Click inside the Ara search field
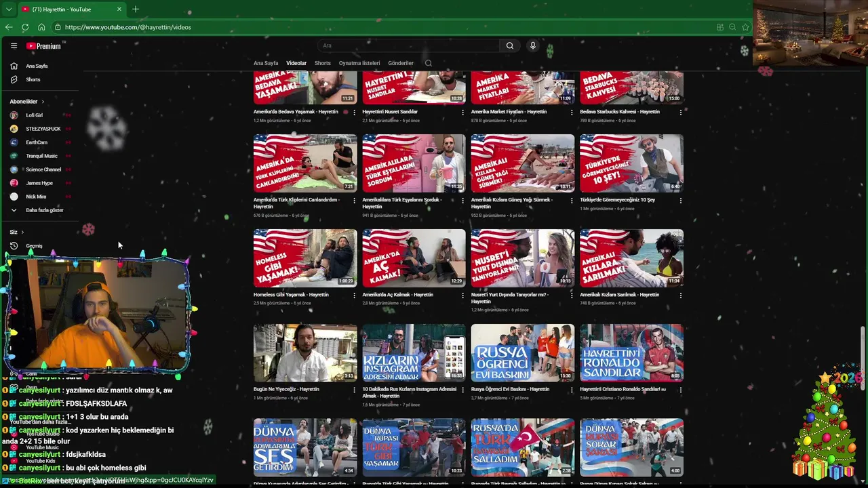 [408, 45]
